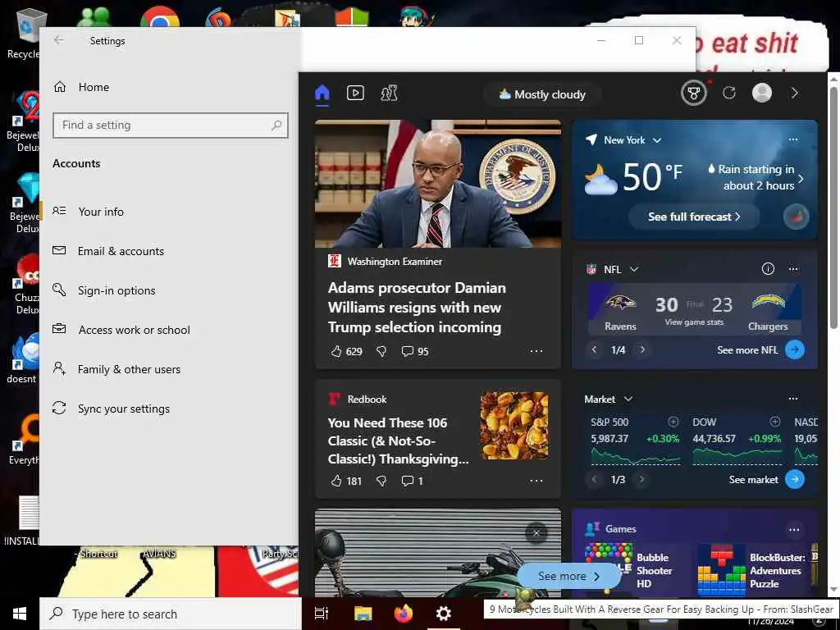The image size is (840, 630).
Task: Open Games card more options menu
Action: pos(794,530)
